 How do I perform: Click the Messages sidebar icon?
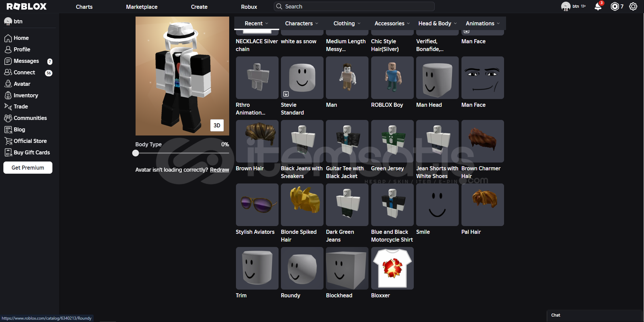(8, 61)
